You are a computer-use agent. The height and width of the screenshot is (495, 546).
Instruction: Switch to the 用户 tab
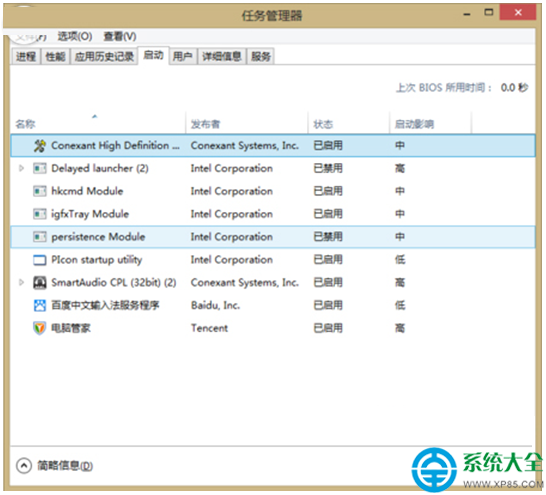pyautogui.click(x=183, y=56)
